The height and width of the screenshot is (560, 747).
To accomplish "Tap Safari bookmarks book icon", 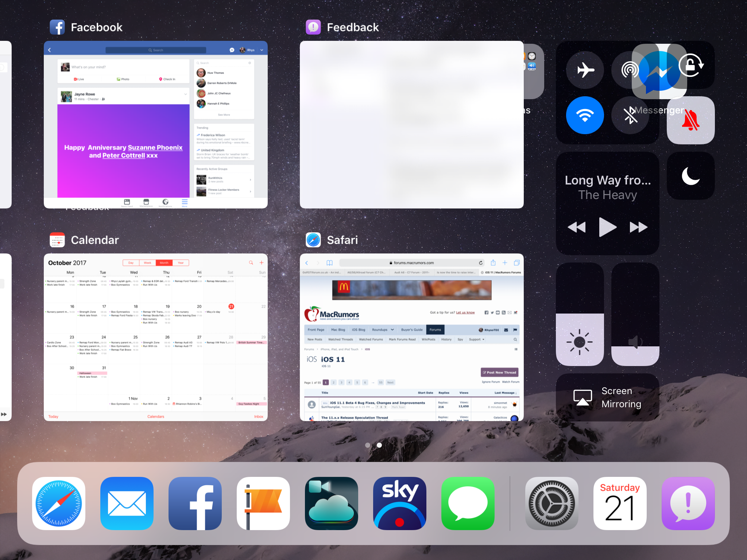I will coord(330,262).
